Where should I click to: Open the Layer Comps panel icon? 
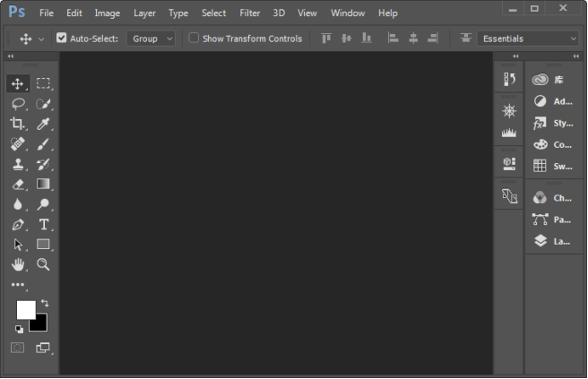[510, 195]
